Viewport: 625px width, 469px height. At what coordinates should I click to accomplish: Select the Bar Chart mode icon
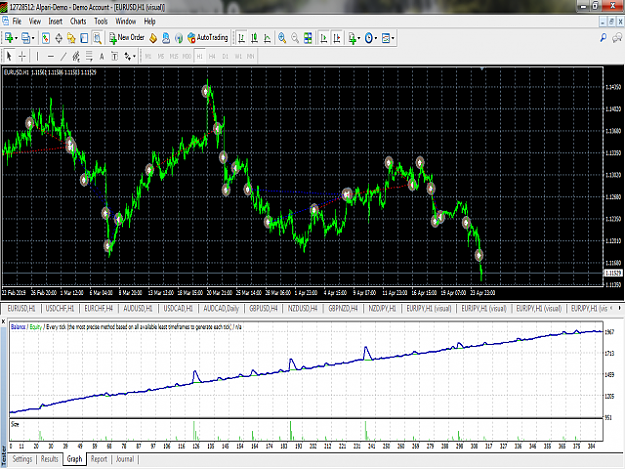point(241,38)
